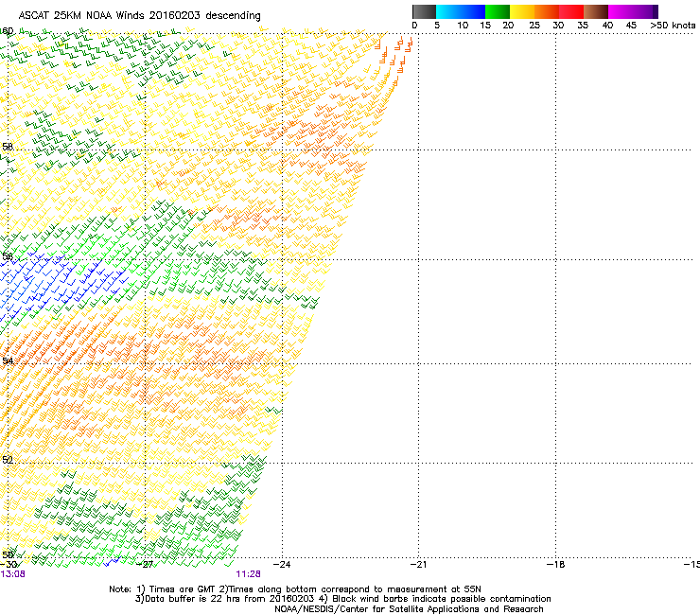Click the cyan-blue colorbar segment
This screenshot has height=615, width=700.
[461, 11]
